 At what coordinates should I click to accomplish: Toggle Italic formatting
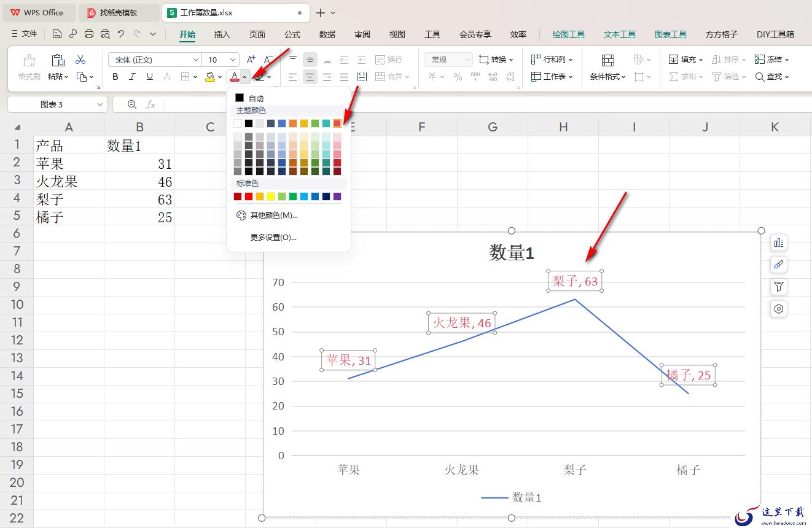pyautogui.click(x=132, y=77)
